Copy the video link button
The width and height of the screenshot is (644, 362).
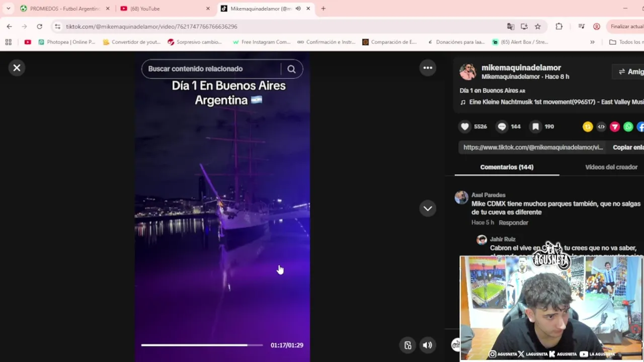click(628, 147)
